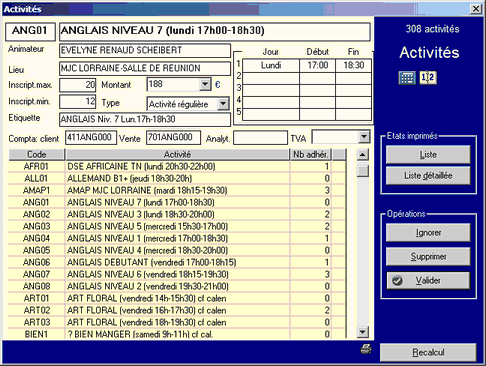Image resolution: width=486 pixels, height=366 pixels.
Task: Click the scrollbar up arrow
Action: pyautogui.click(x=363, y=154)
